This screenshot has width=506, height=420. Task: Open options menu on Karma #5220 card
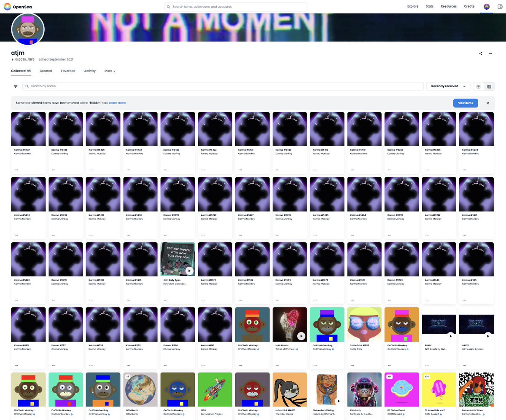click(16, 300)
